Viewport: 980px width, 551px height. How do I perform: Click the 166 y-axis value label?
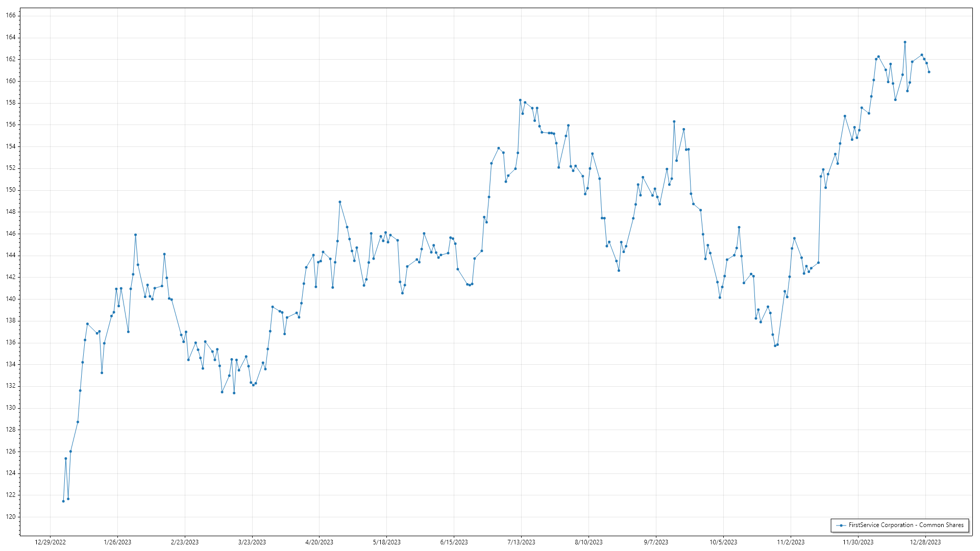tap(11, 15)
